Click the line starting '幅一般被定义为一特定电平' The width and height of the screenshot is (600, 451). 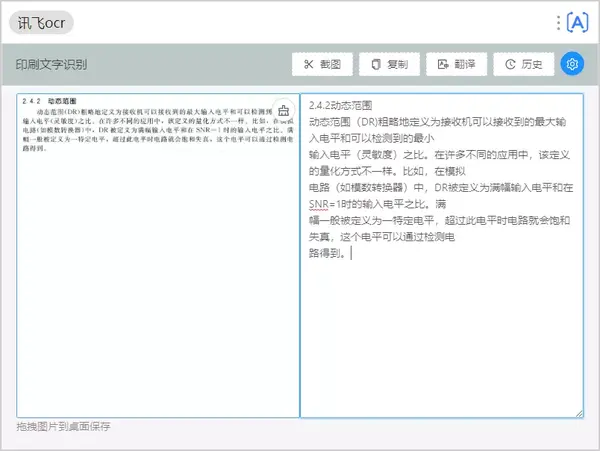point(439,221)
